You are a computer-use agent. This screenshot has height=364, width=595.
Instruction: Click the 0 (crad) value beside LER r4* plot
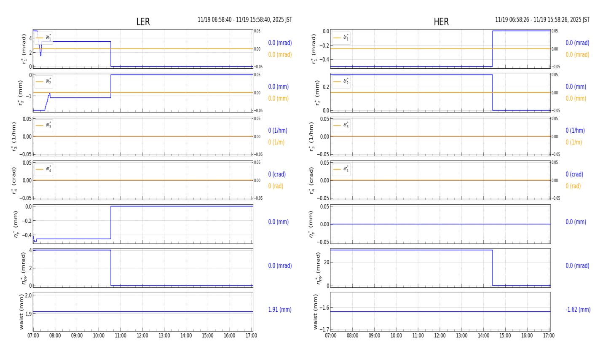[x=277, y=174]
